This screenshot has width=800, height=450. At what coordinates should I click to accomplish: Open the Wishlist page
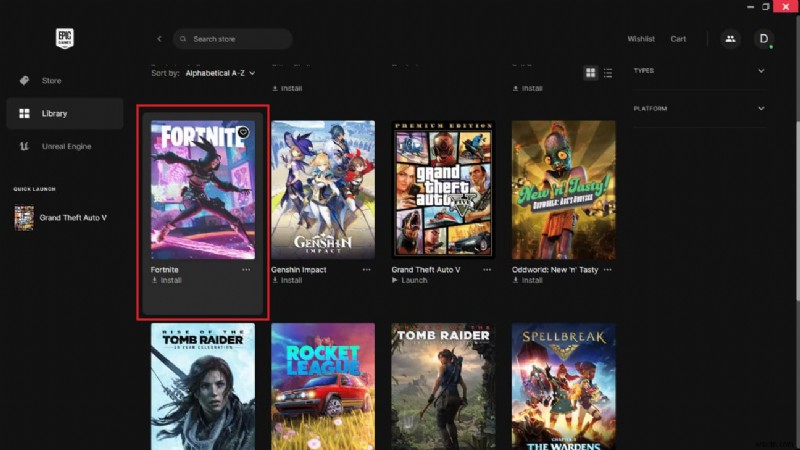point(641,39)
